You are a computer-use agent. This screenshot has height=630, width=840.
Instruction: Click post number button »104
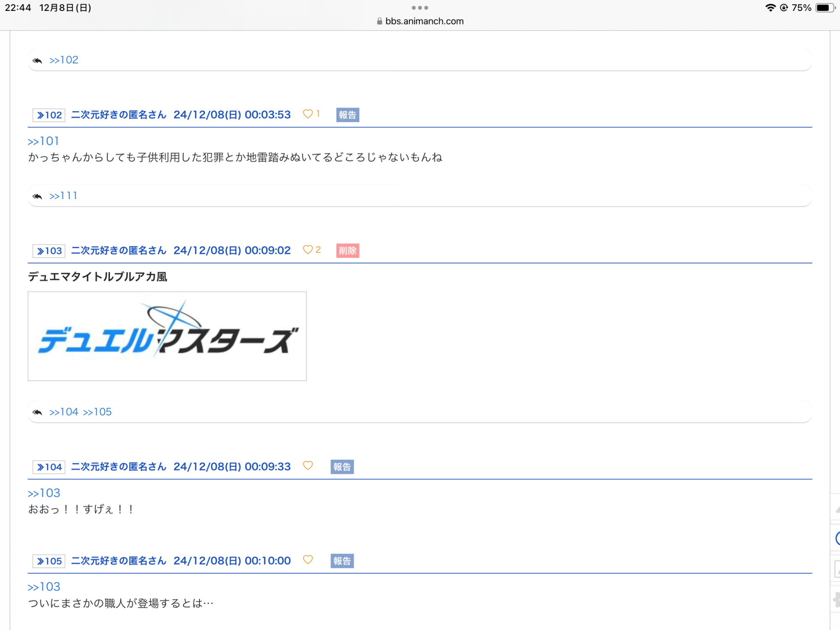49,467
